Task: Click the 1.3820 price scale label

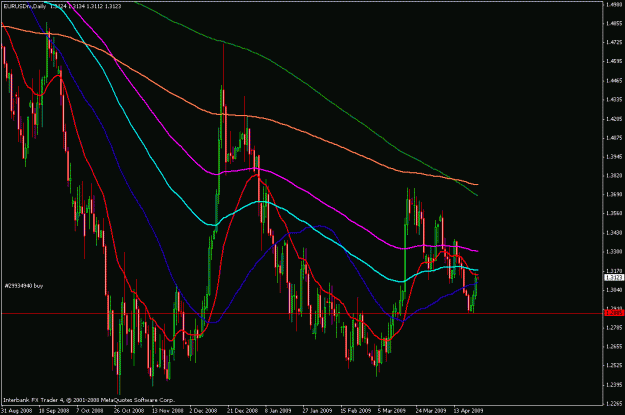Action: coord(614,175)
